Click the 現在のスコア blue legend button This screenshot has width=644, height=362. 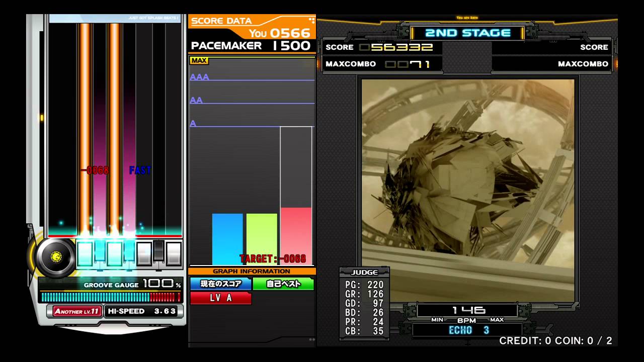pos(221,284)
